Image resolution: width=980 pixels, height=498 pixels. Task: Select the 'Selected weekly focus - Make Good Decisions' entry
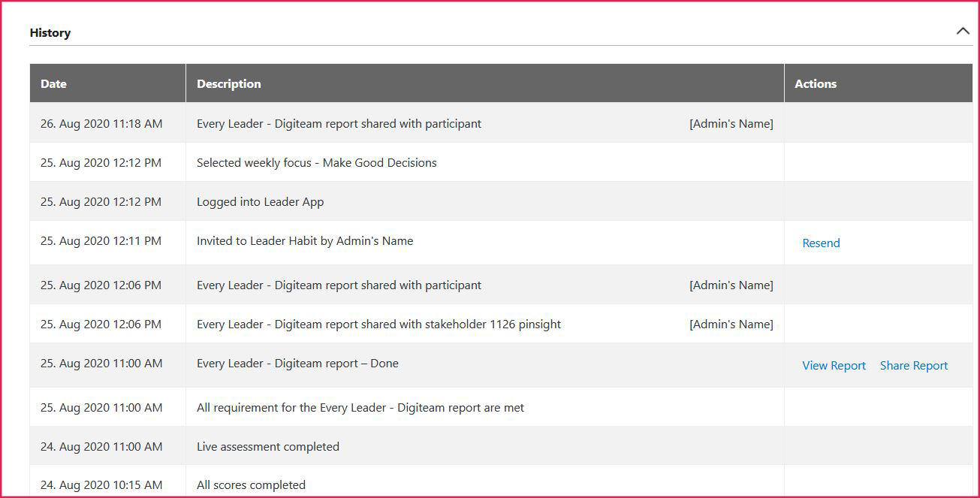coord(316,163)
